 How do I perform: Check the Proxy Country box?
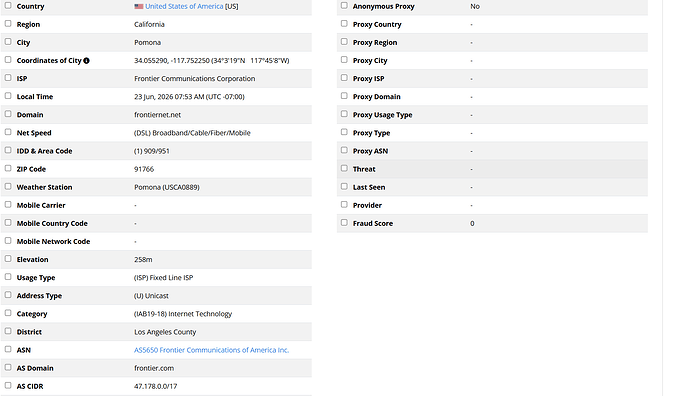pos(344,24)
